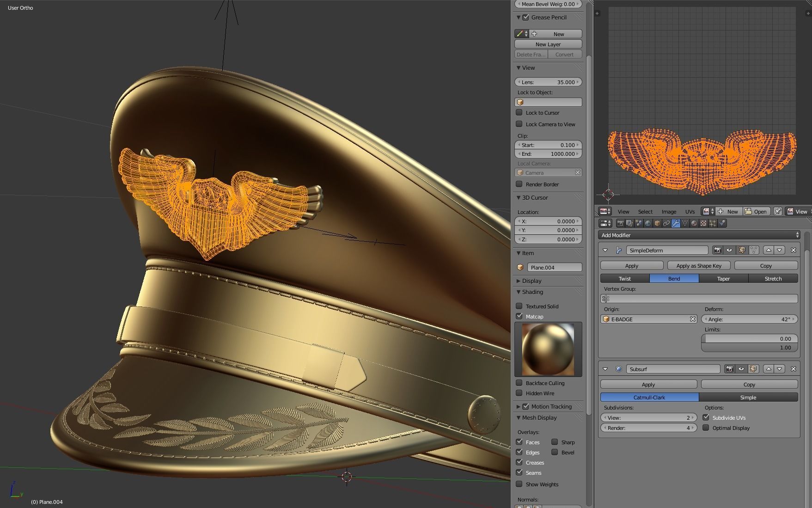
Task: Toggle SimpleDeform viewport visibility eye
Action: 729,250
